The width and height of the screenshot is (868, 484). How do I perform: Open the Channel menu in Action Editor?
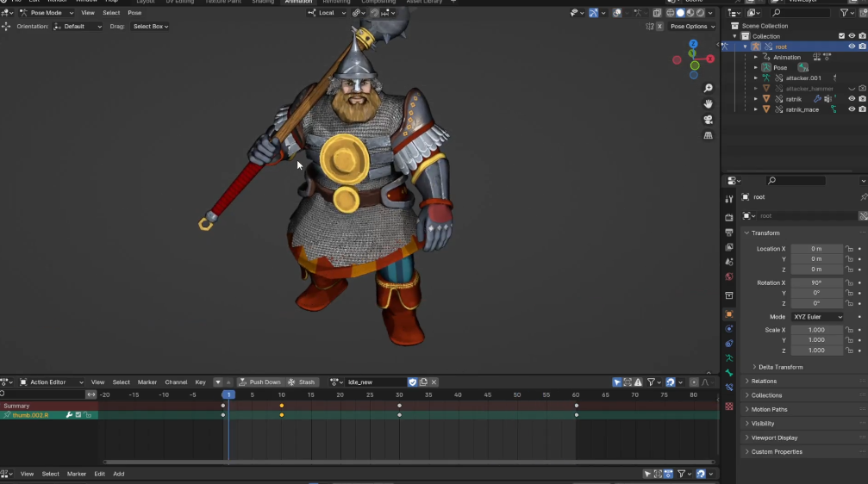point(176,382)
